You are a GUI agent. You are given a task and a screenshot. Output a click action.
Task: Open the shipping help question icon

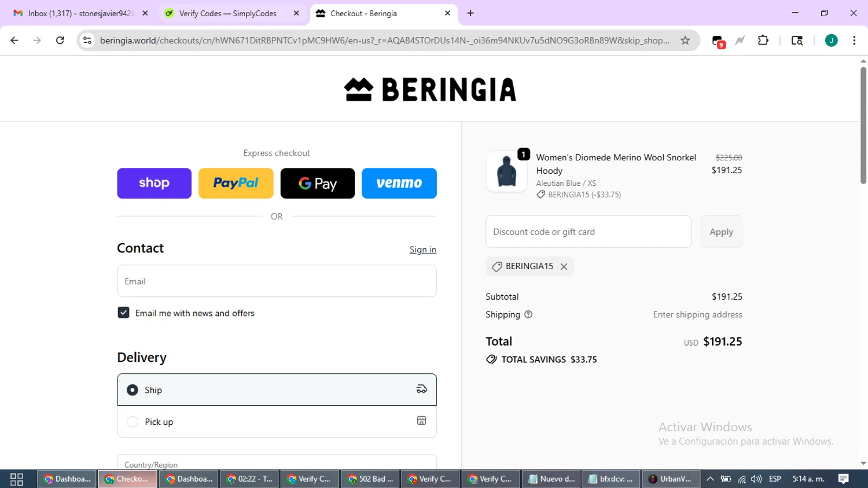(528, 314)
